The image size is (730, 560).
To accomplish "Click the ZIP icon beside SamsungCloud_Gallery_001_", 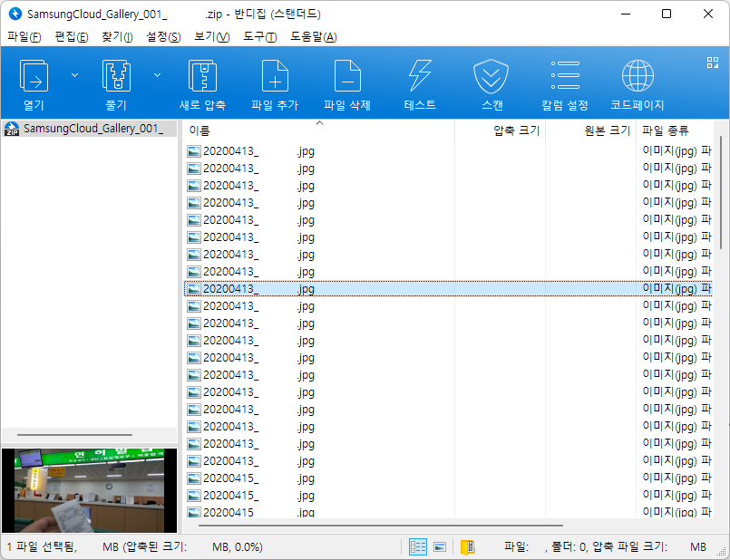I will point(12,129).
